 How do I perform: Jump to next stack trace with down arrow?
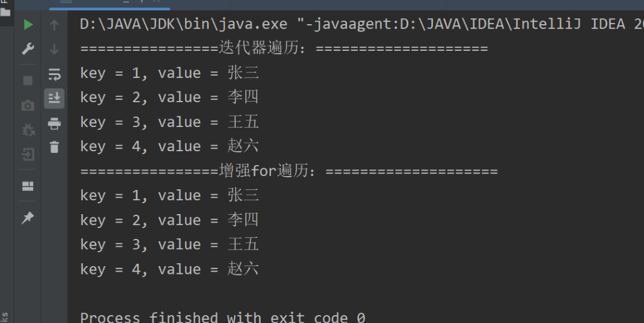[54, 50]
